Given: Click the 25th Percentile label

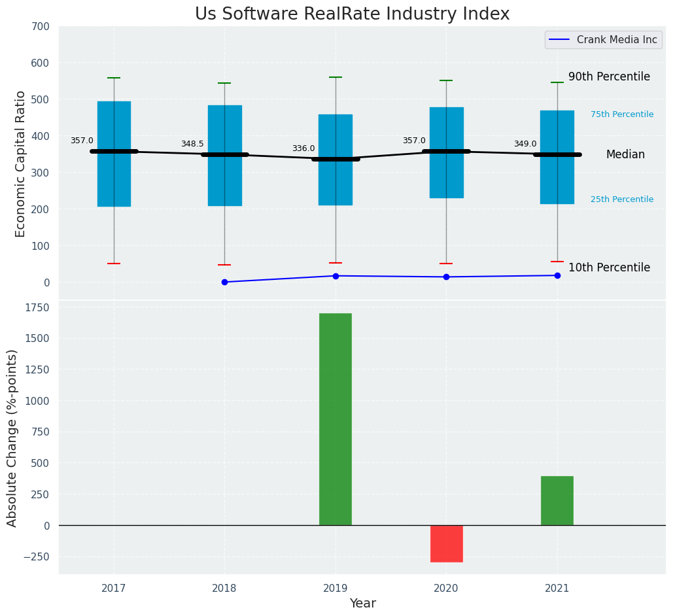Looking at the screenshot, I should 621,199.
